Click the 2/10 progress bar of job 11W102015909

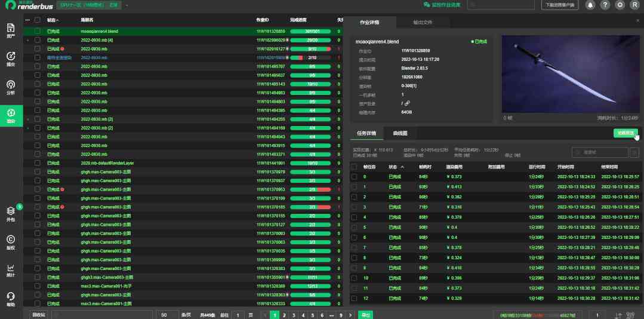point(310,58)
